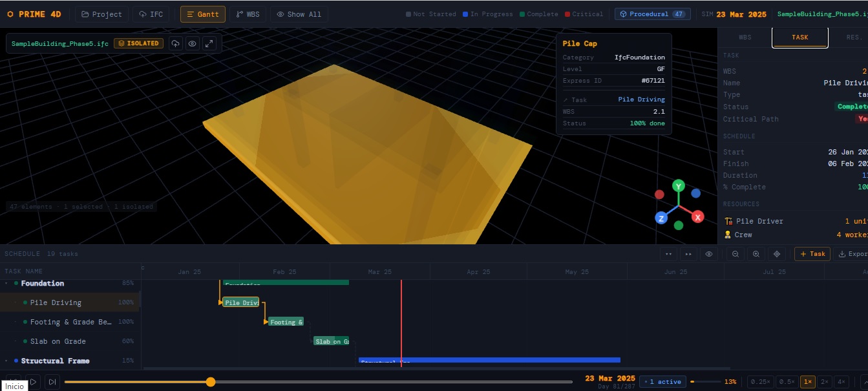Click the orange simulation timeline slider handle
This screenshot has height=391, width=868.
210,382
